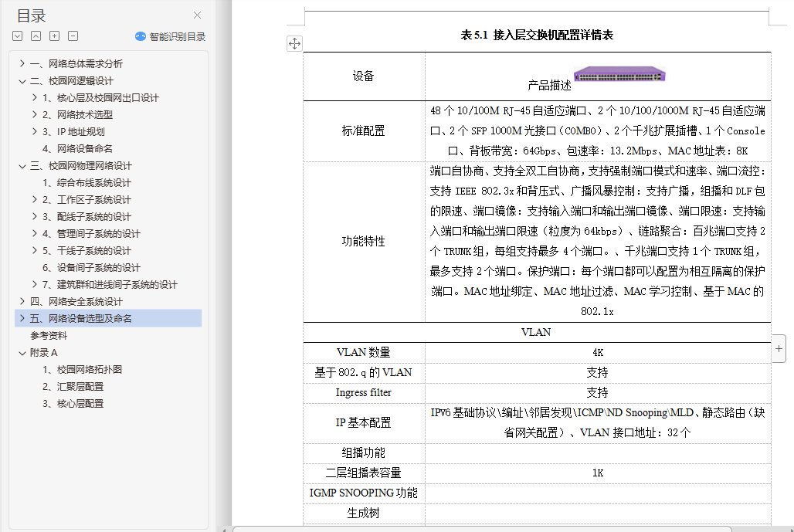Open 5、干线子系统的设计 section

coord(87,251)
